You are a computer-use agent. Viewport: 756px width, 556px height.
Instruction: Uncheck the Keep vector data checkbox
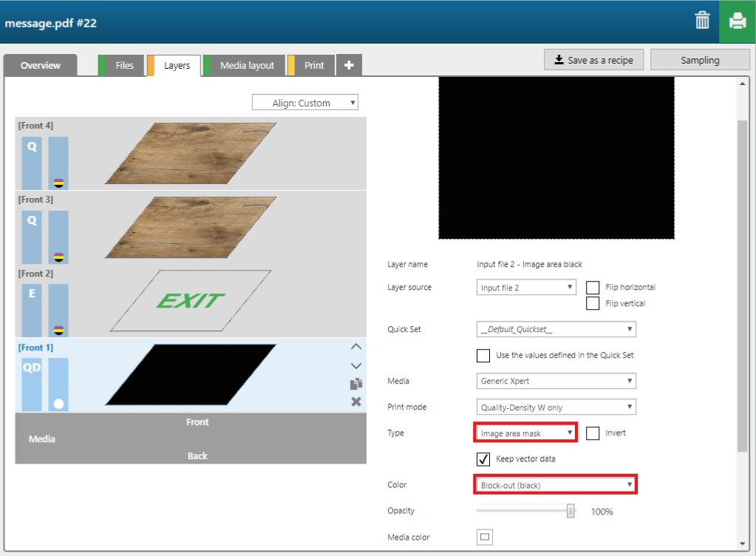pos(483,459)
